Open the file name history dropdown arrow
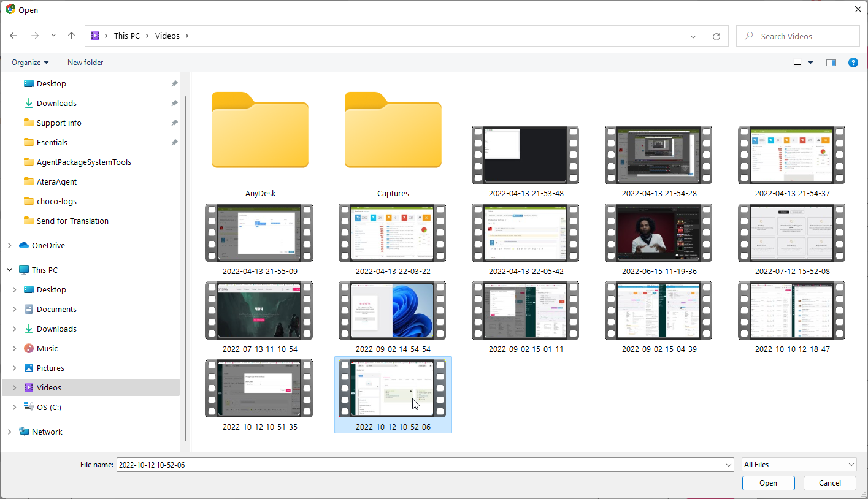The width and height of the screenshot is (868, 499). tap(728, 465)
